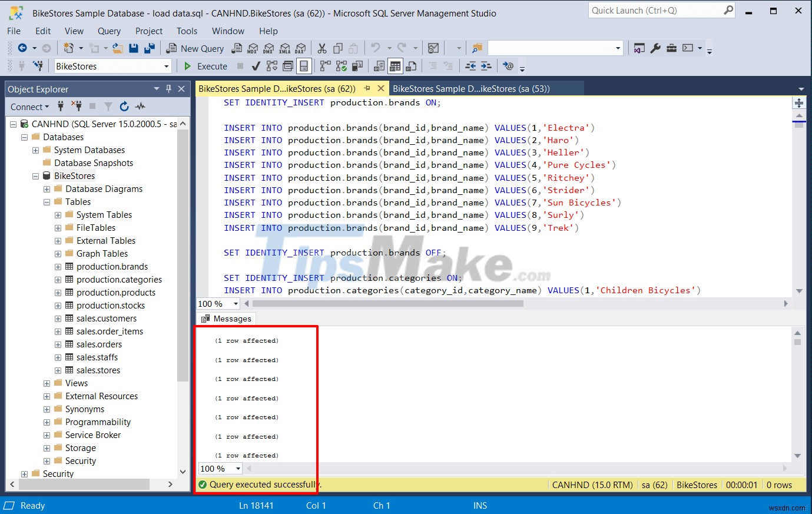Click the Comment Out Selected Lines icon
Image resolution: width=812 pixels, height=514 pixels.
pos(433,66)
